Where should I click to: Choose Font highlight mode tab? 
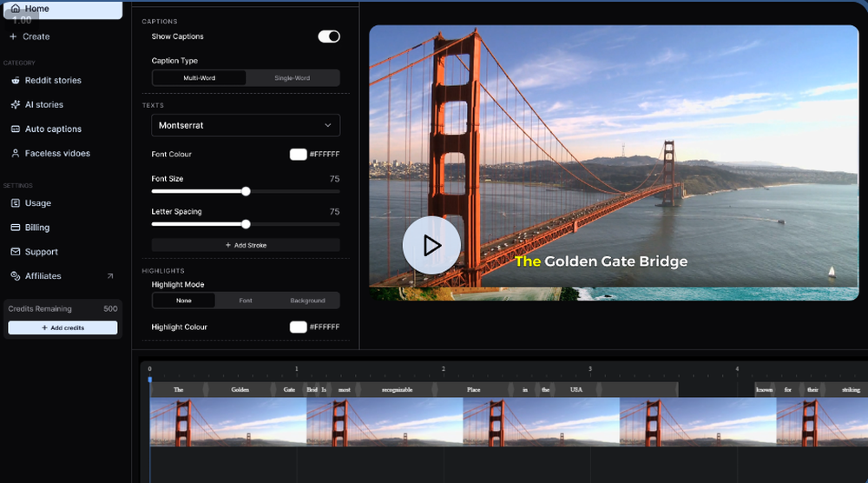pyautogui.click(x=246, y=301)
